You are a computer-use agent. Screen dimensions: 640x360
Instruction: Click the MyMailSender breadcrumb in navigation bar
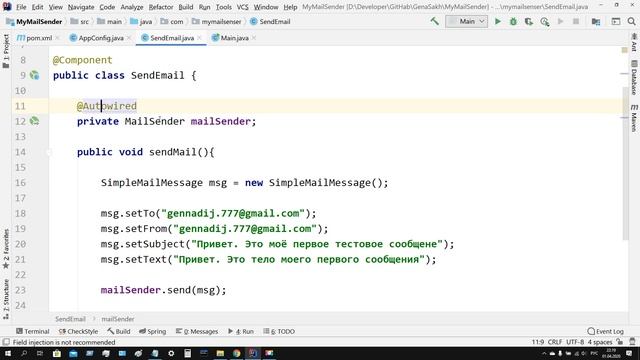[x=34, y=21]
